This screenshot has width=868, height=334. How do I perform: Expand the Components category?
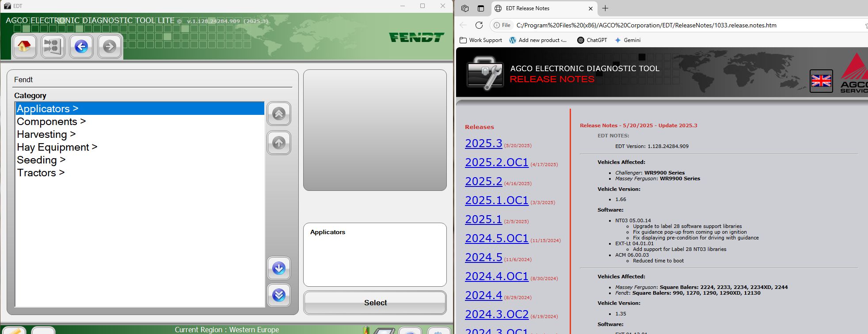coord(140,121)
